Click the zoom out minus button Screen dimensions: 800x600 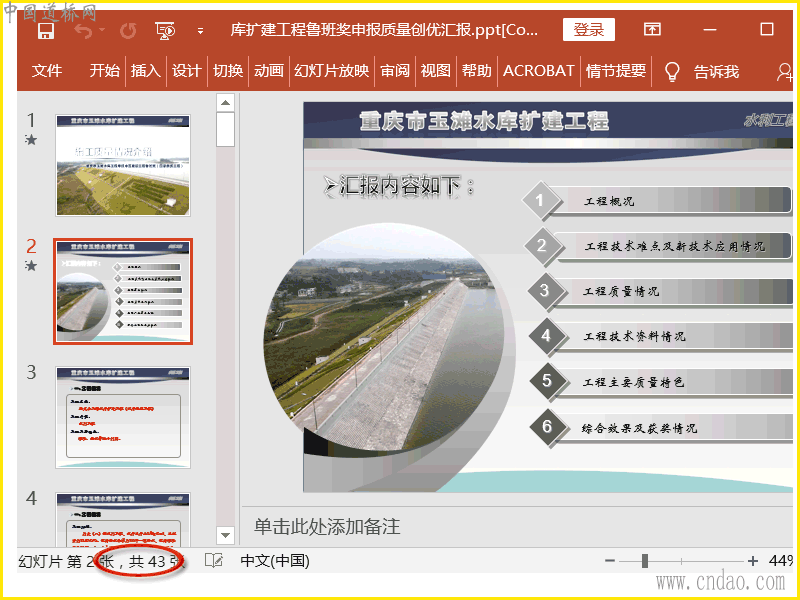click(610, 561)
